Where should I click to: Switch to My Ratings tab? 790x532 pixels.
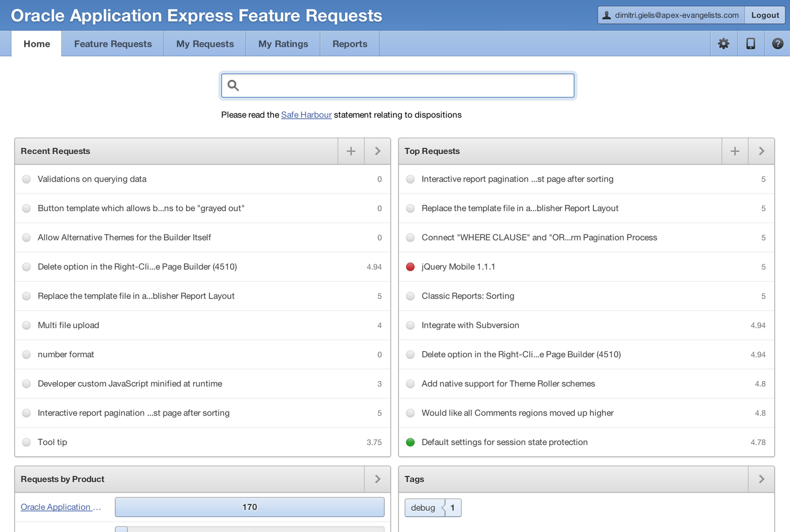tap(283, 44)
